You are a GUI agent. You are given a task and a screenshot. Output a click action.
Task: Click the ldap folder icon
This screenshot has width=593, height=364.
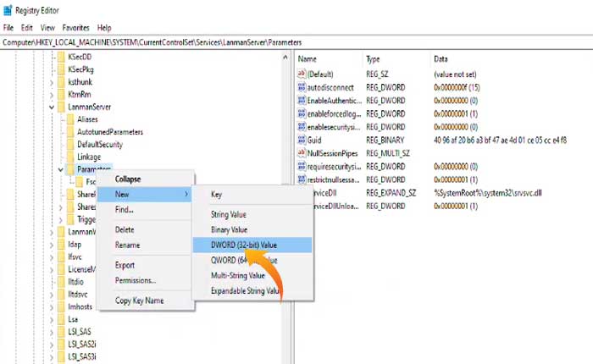tap(61, 244)
